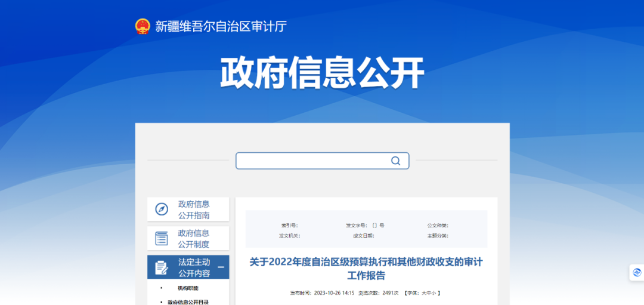
Task: Open the floating accessibility widget icon
Action: click(637, 273)
